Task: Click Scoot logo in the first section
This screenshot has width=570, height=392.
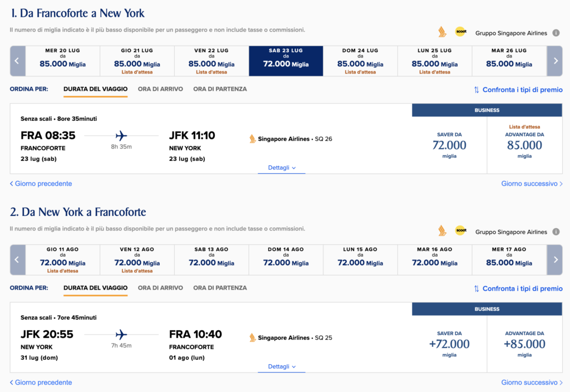Action: pyautogui.click(x=460, y=32)
